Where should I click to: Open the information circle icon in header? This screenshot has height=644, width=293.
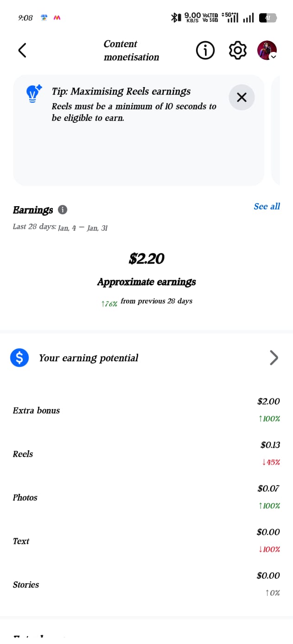205,50
